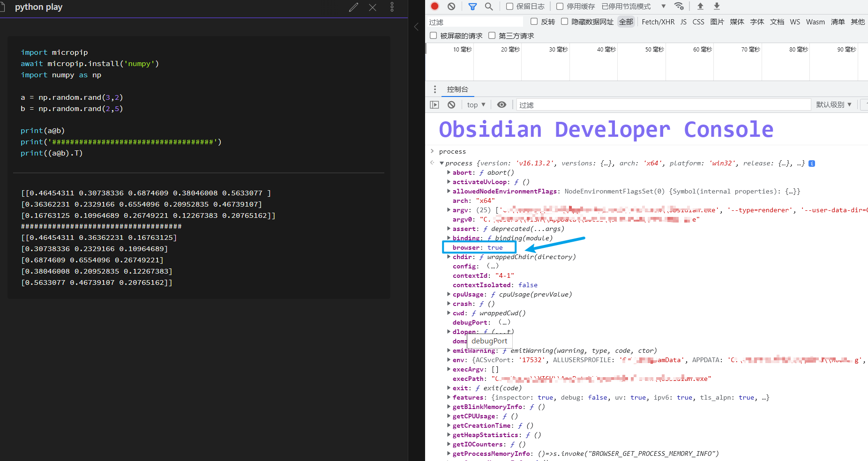Click the python play tab title
Screen dimensions: 868x461
click(x=38, y=7)
